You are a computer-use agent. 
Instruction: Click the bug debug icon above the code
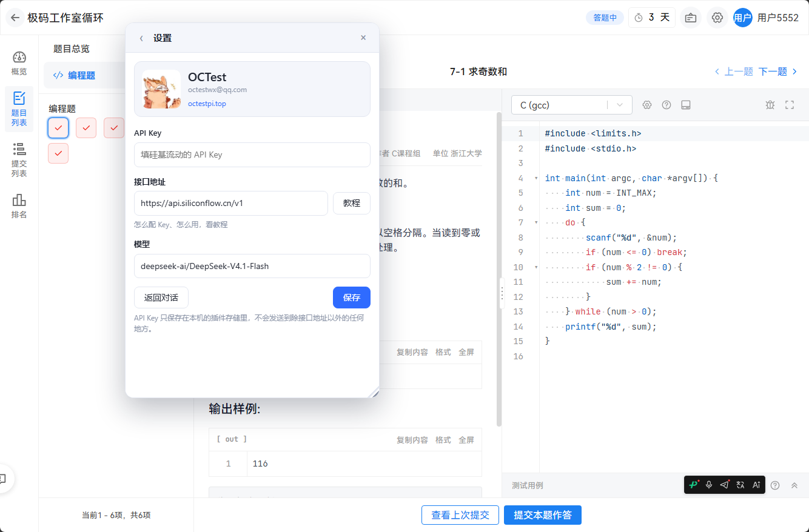click(770, 105)
